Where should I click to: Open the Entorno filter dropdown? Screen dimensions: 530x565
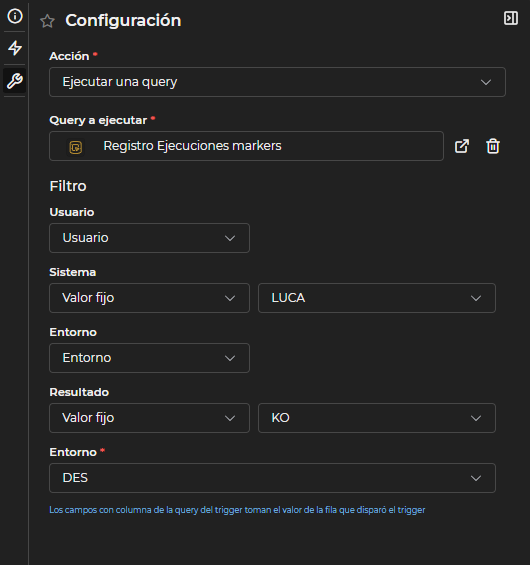(149, 358)
